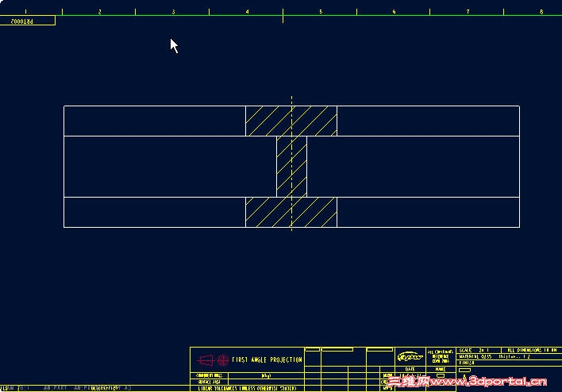Click zone number 5 on top border

pyautogui.click(x=321, y=12)
